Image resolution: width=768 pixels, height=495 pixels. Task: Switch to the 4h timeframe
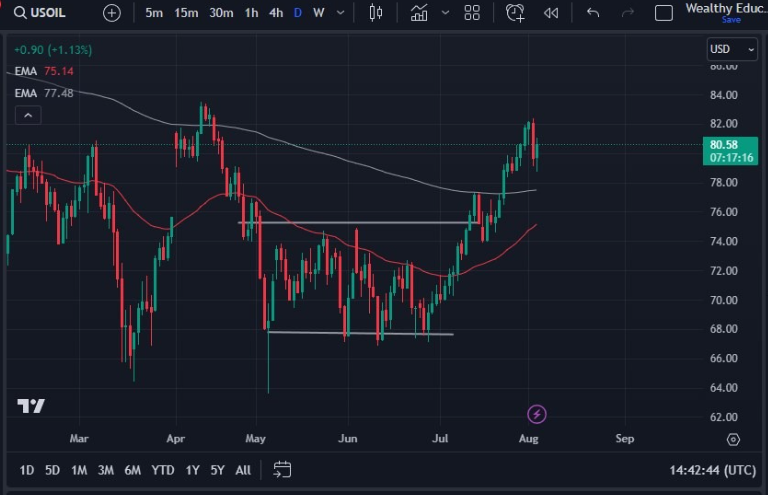pyautogui.click(x=276, y=13)
